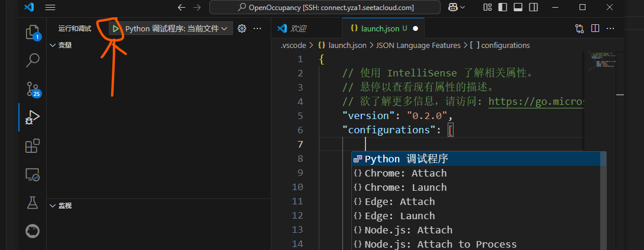This screenshot has width=644, height=250.
Task: Open launch.json via the gear icon
Action: click(242, 28)
